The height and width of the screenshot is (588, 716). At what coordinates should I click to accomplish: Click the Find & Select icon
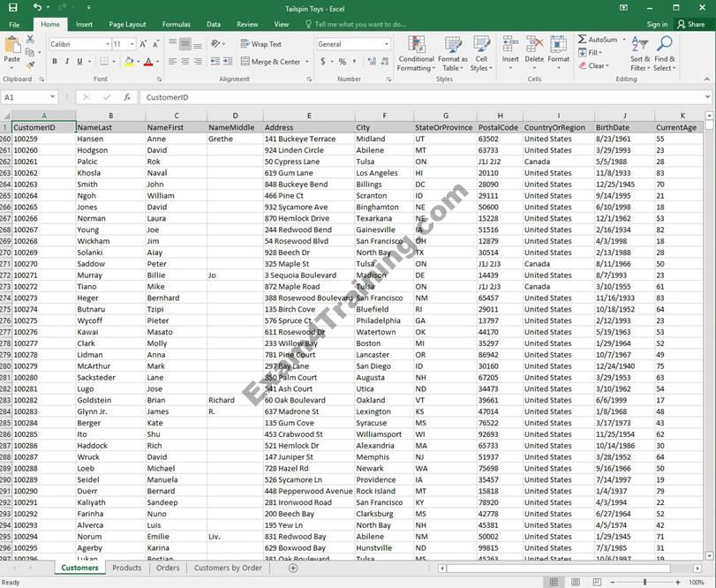click(664, 55)
